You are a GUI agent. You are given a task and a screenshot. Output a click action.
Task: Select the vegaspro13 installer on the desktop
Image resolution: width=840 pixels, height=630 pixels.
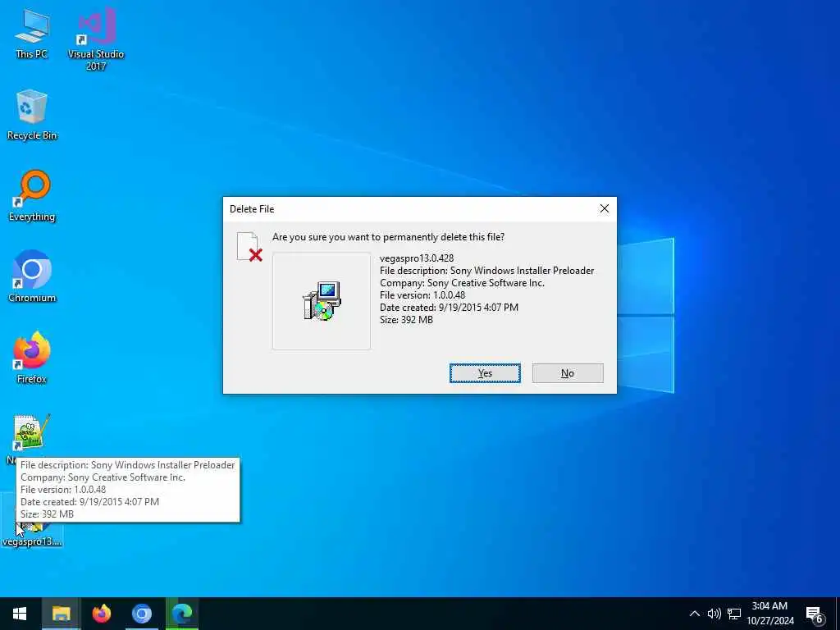(x=32, y=534)
